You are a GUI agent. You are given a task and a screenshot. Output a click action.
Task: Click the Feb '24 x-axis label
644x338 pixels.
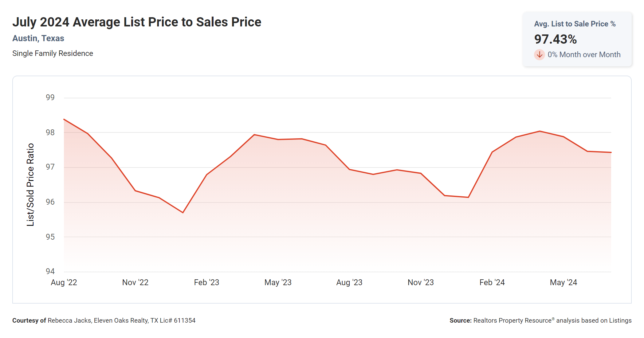point(492,282)
